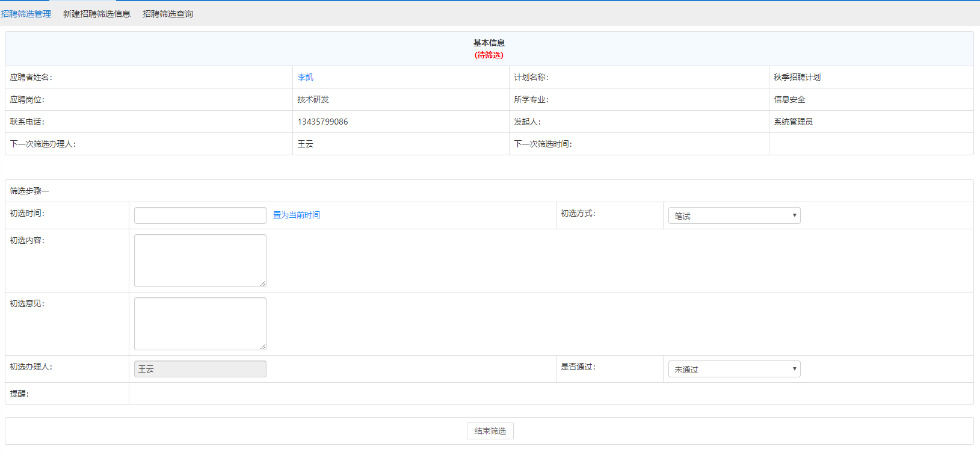The image size is (980, 455).
Task: Expand the 初选方式 dropdown showing 笔试
Action: (734, 215)
